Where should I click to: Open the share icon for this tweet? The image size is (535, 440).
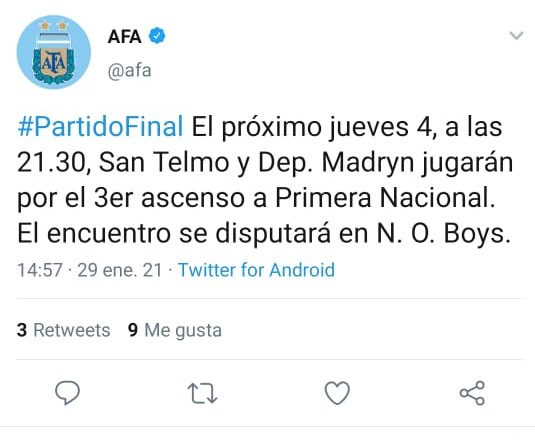coord(472,393)
